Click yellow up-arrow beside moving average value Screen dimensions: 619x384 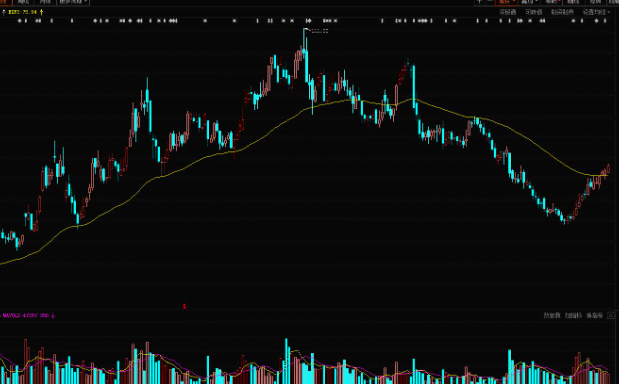41,12
